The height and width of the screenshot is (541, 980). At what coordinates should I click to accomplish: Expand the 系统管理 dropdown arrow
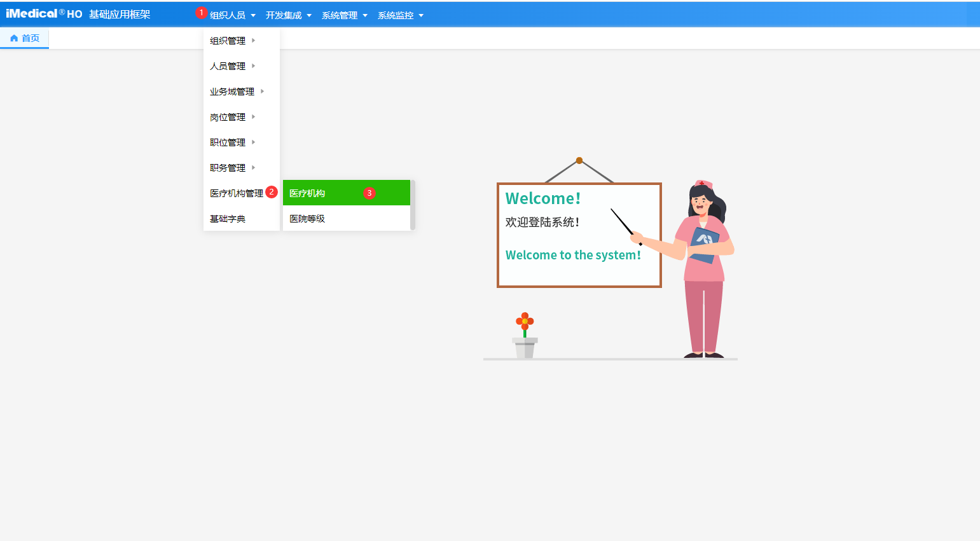(x=365, y=16)
